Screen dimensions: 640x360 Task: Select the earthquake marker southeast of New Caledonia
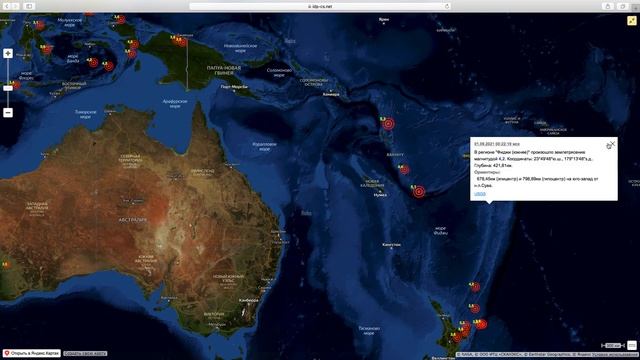419,191
